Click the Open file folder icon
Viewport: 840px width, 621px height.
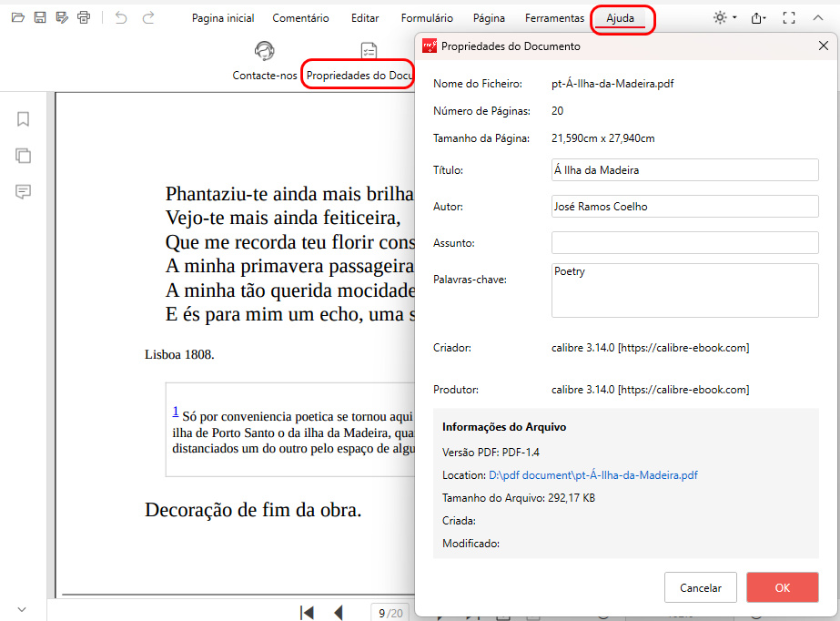18,17
